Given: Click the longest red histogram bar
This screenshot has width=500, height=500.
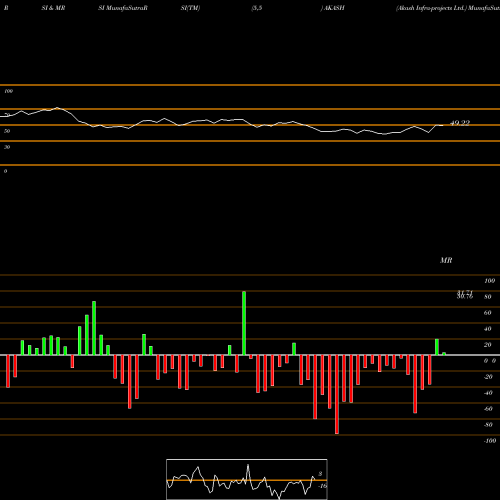Looking at the screenshot, I should (337, 394).
